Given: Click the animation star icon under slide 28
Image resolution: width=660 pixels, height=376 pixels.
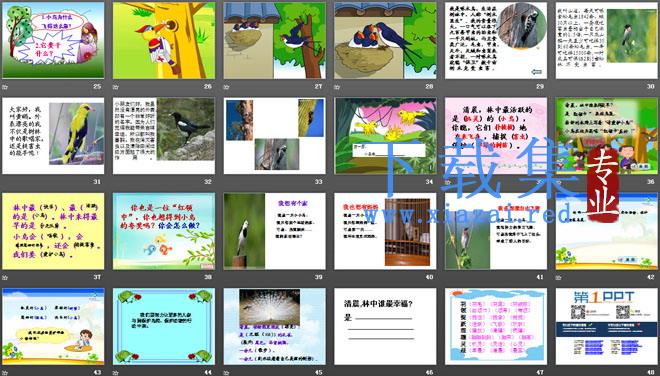Looking at the screenshot, I should click(337, 87).
